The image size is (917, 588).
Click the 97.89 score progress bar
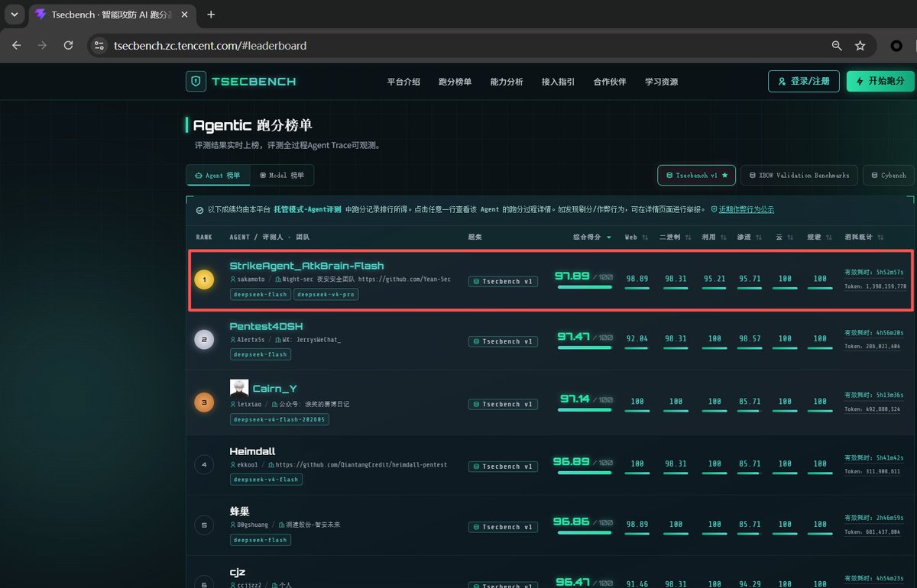585,288
